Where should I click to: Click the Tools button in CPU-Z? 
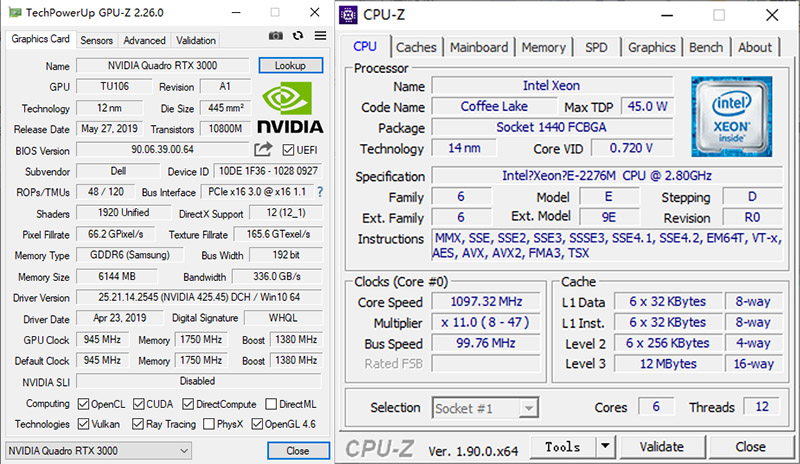coord(563,447)
